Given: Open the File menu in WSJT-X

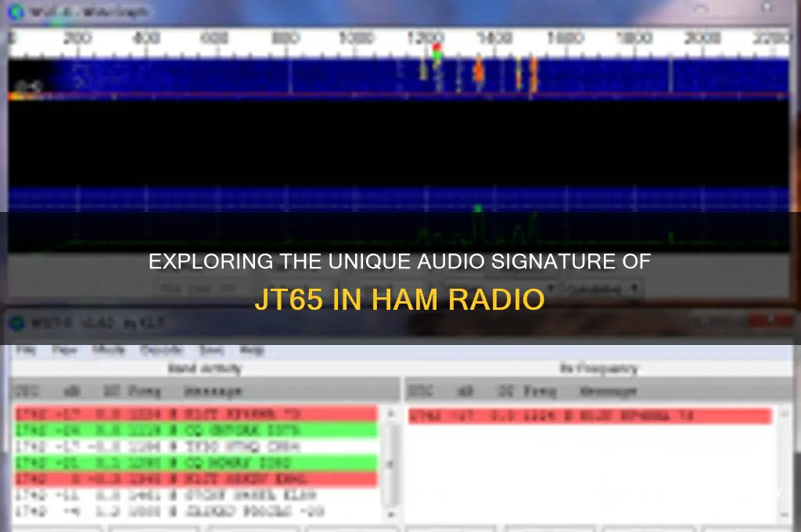Looking at the screenshot, I should [26, 350].
